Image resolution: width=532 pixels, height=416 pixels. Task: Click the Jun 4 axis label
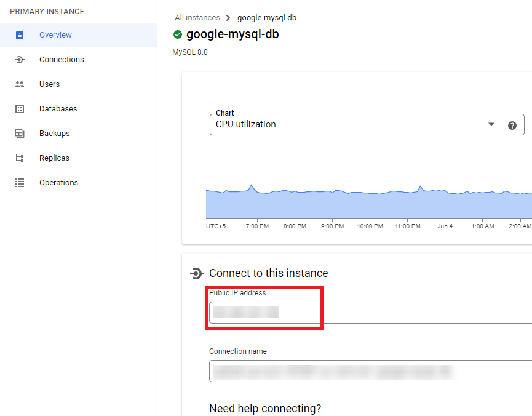pyautogui.click(x=445, y=226)
